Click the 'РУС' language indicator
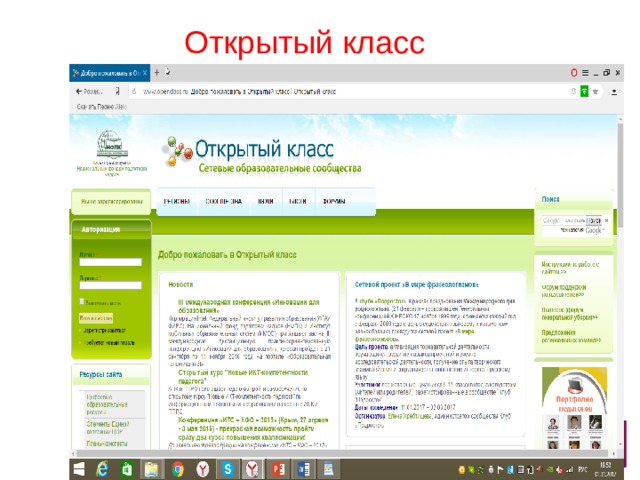 coord(583,469)
